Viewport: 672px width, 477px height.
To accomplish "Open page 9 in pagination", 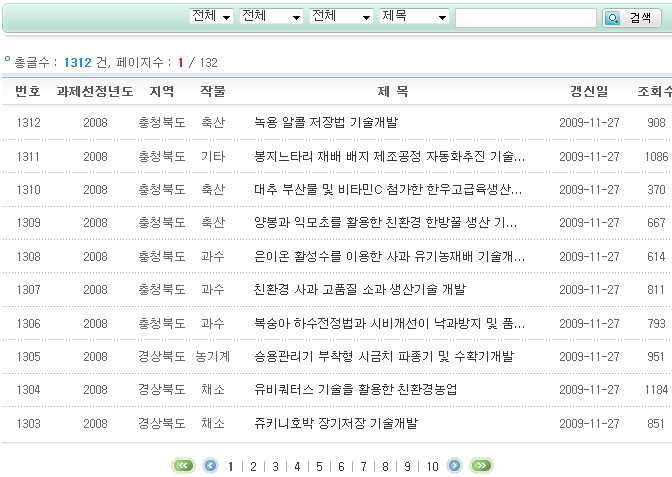I will pyautogui.click(x=407, y=466).
